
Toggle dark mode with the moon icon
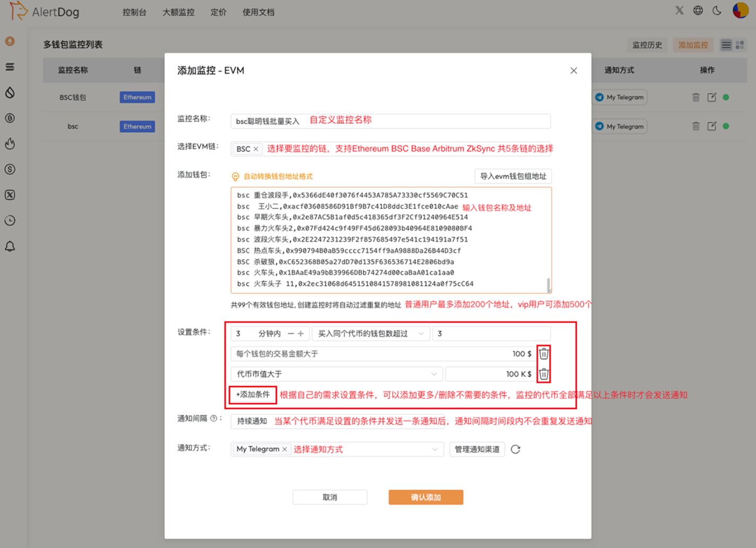point(717,10)
